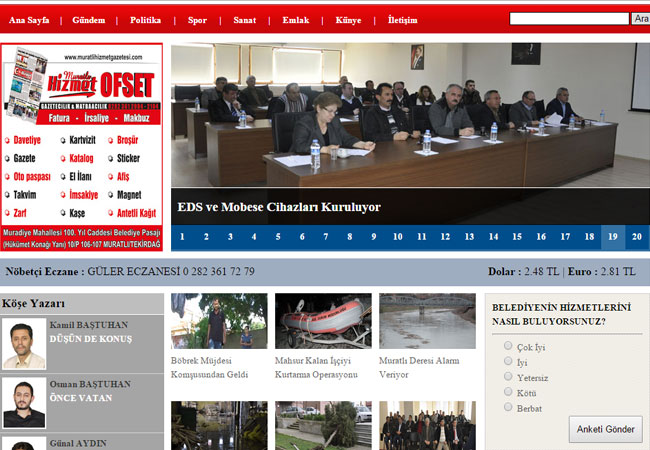
Task: Switch slider to news item 15
Action: point(517,237)
